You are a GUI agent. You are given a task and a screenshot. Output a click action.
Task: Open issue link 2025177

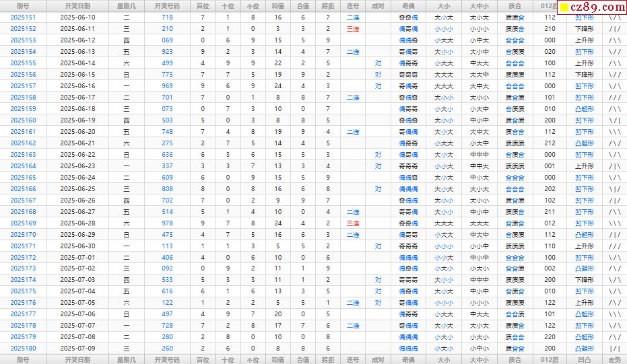point(23,314)
